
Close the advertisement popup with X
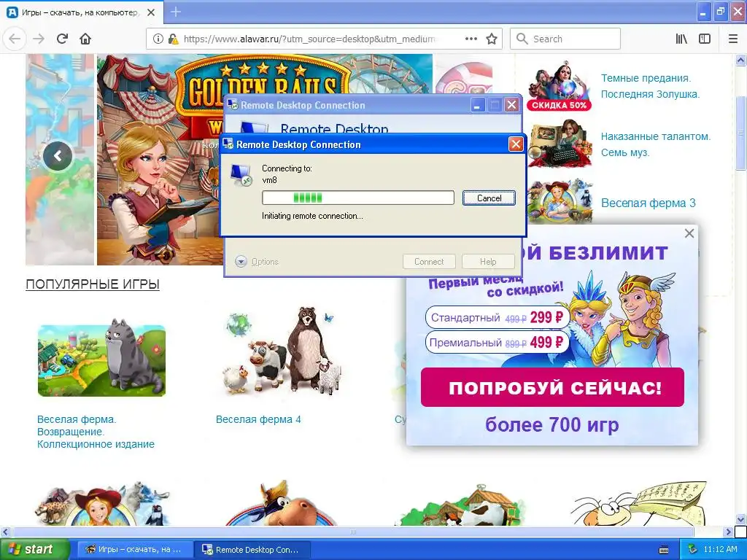pyautogui.click(x=689, y=233)
